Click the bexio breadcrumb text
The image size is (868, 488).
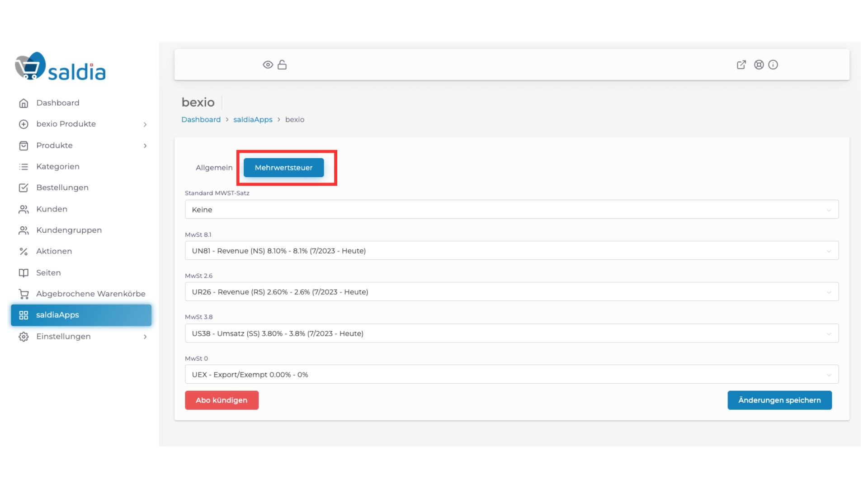click(295, 120)
